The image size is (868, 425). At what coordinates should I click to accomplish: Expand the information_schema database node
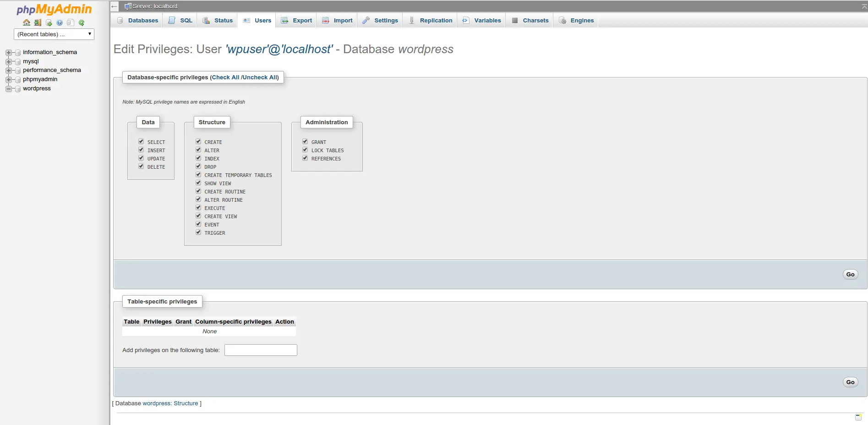pyautogui.click(x=8, y=53)
